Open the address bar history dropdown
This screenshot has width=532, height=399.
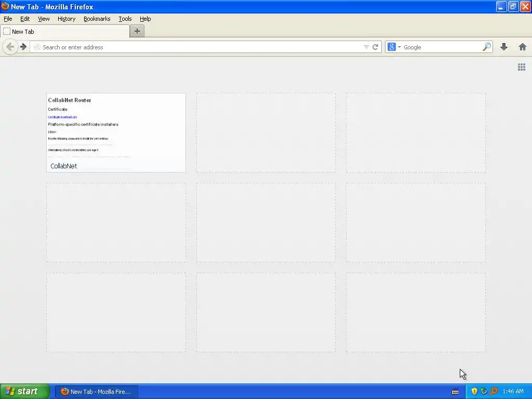366,47
